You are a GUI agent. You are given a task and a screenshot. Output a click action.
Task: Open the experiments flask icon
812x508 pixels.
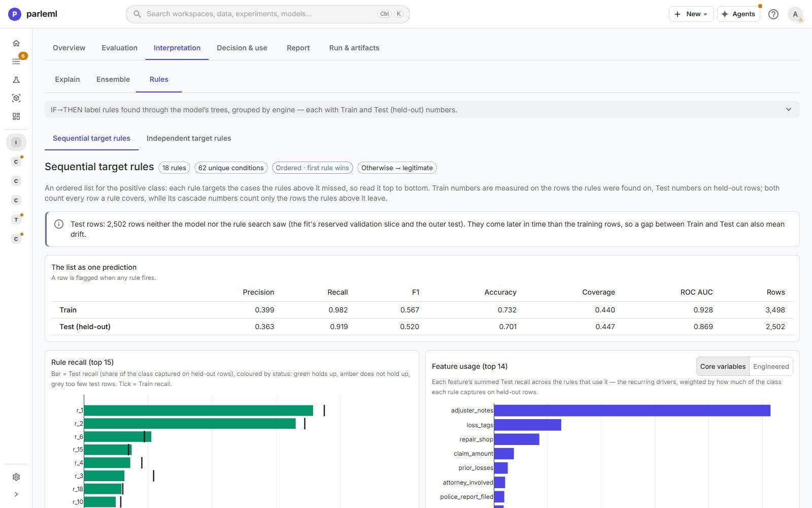click(16, 80)
